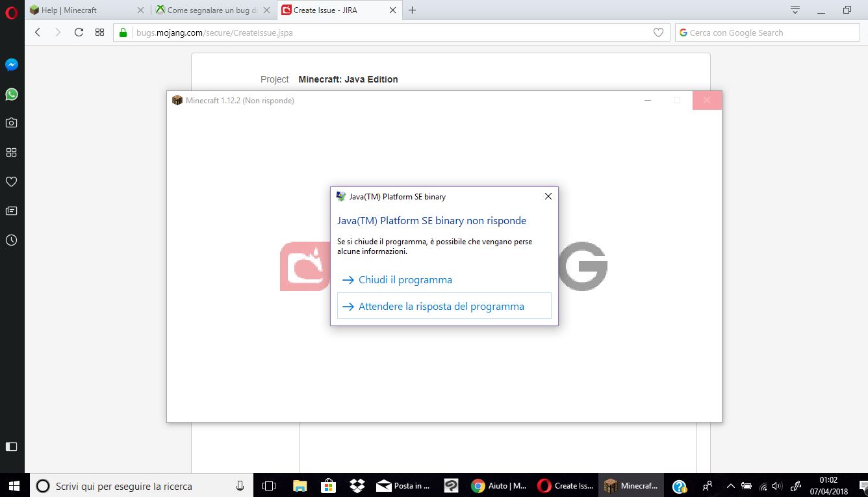The image size is (868, 497).
Task: Open the clock showing 01:02
Action: click(x=829, y=485)
